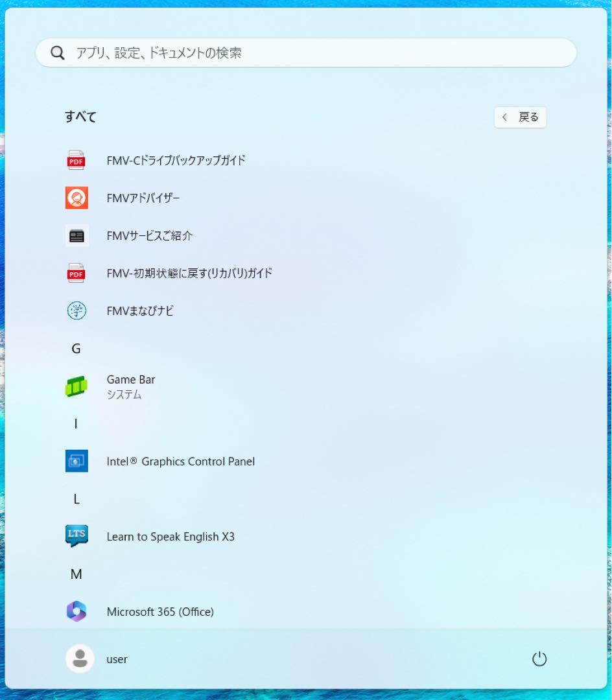Click the G letter group header
The image size is (612, 700).
click(x=76, y=349)
